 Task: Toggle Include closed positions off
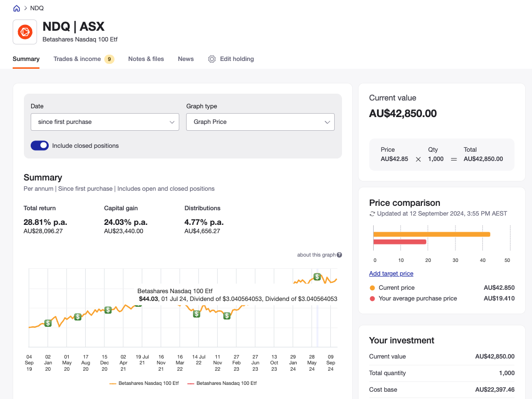pos(39,145)
